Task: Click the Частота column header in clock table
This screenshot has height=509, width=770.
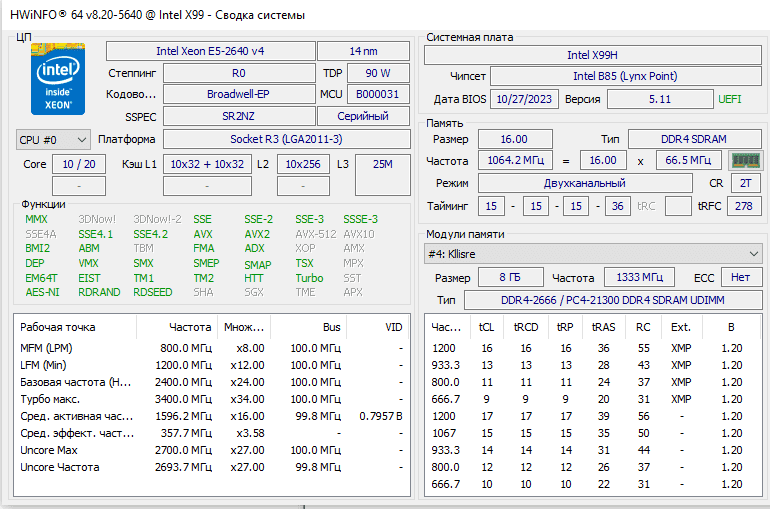Action: click(x=190, y=327)
